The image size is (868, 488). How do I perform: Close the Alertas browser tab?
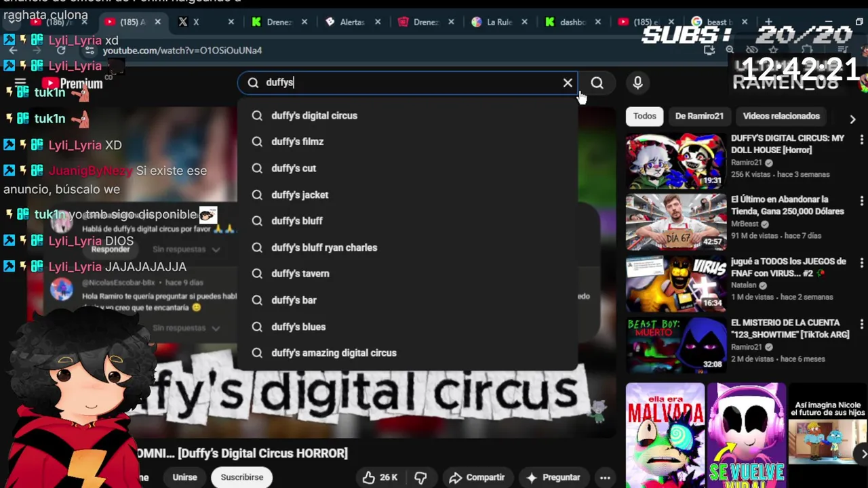click(377, 22)
